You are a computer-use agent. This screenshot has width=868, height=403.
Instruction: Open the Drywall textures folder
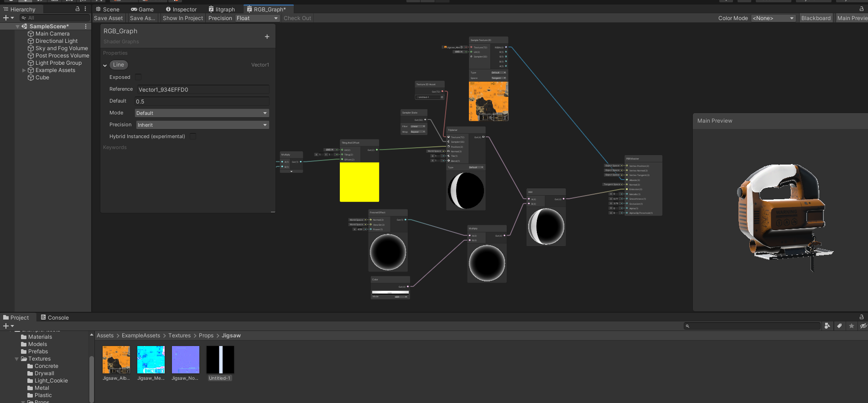click(x=41, y=373)
